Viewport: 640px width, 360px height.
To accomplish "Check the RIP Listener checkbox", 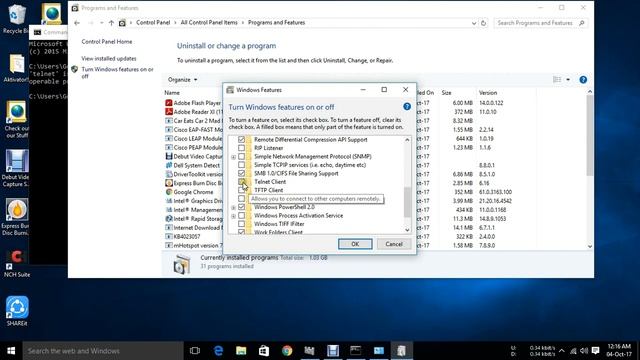I will point(242,148).
